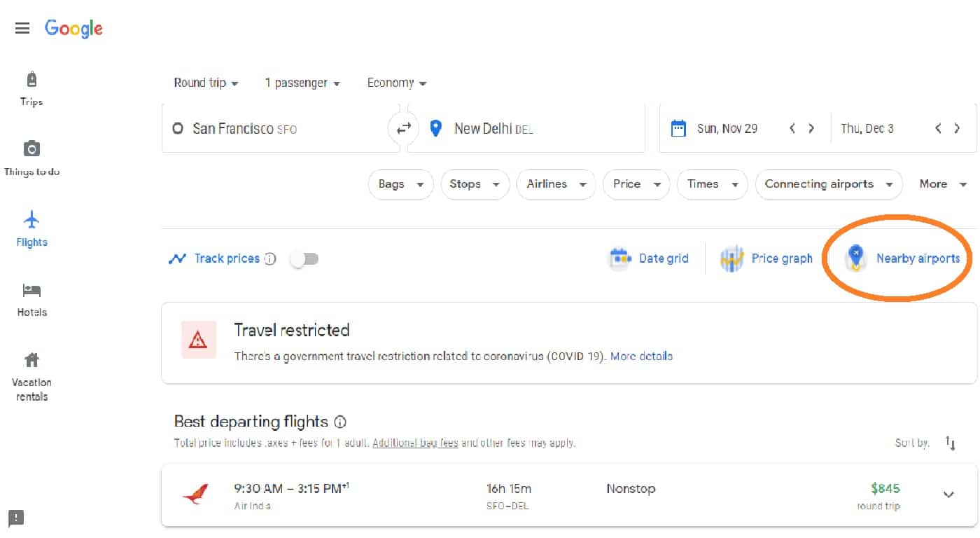This screenshot has width=980, height=538.
Task: Click the Best departing flights info icon
Action: [x=340, y=422]
